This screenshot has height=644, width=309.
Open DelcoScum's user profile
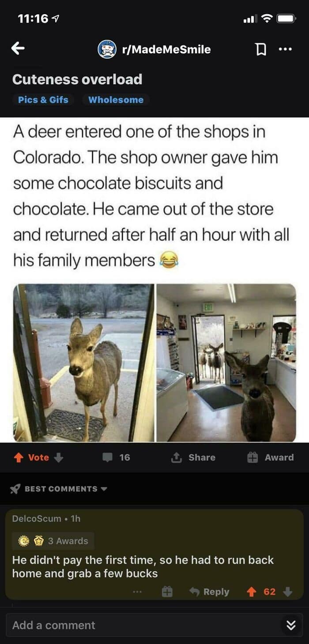(x=37, y=519)
